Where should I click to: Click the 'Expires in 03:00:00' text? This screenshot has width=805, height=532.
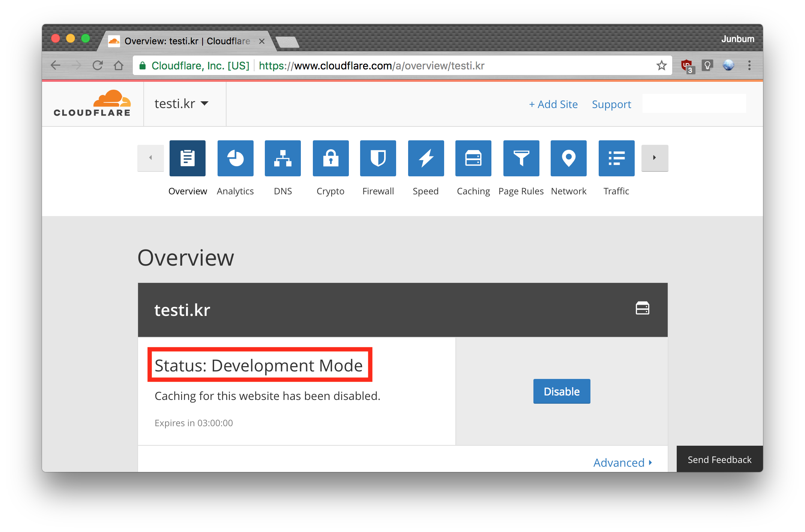pyautogui.click(x=194, y=423)
